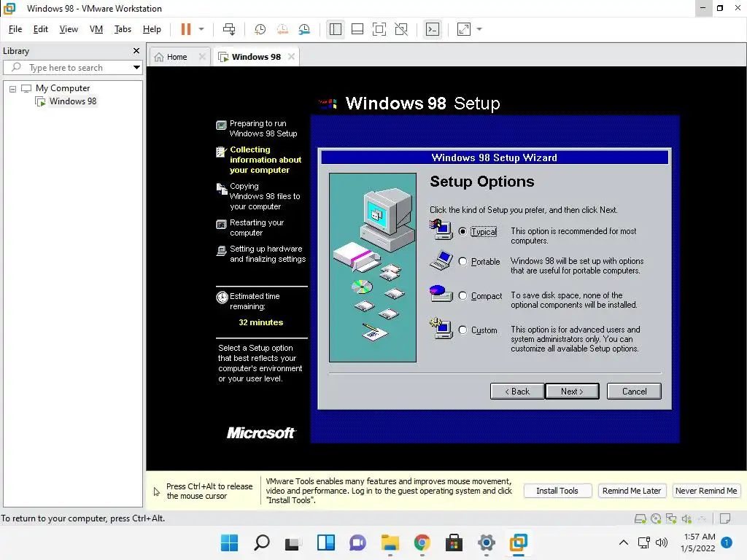Show hidden system tray icons
Image resolution: width=747 pixels, height=560 pixels.
pos(624,542)
